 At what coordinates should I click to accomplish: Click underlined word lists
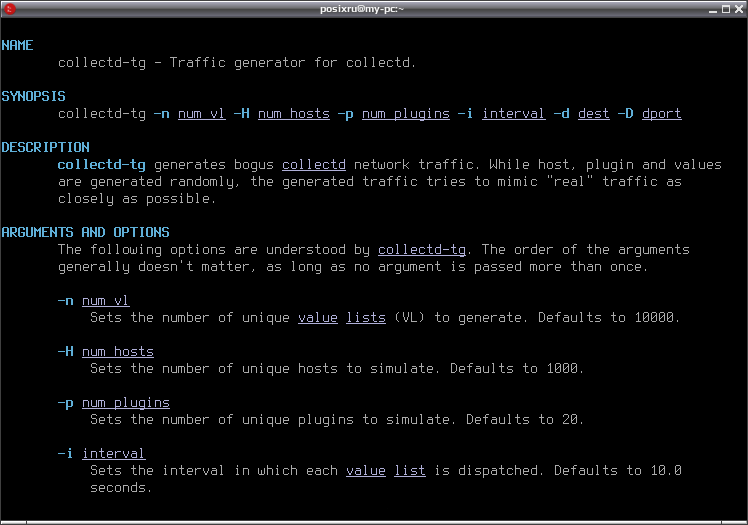(366, 318)
